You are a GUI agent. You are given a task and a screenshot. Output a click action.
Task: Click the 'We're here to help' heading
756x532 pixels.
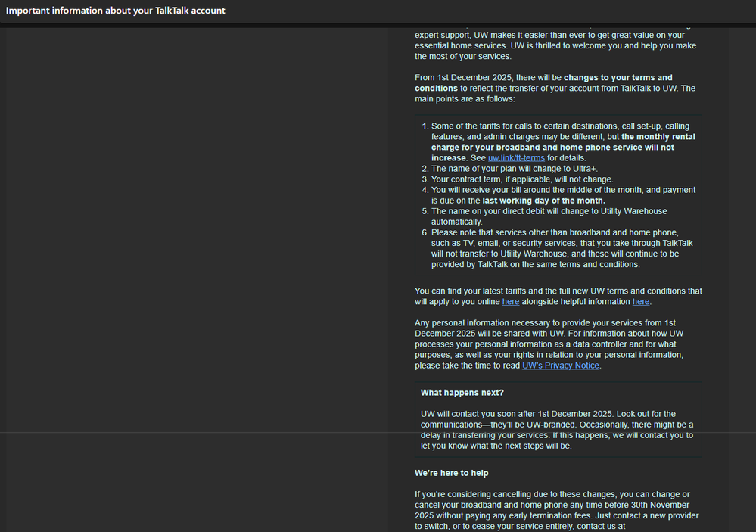click(451, 473)
